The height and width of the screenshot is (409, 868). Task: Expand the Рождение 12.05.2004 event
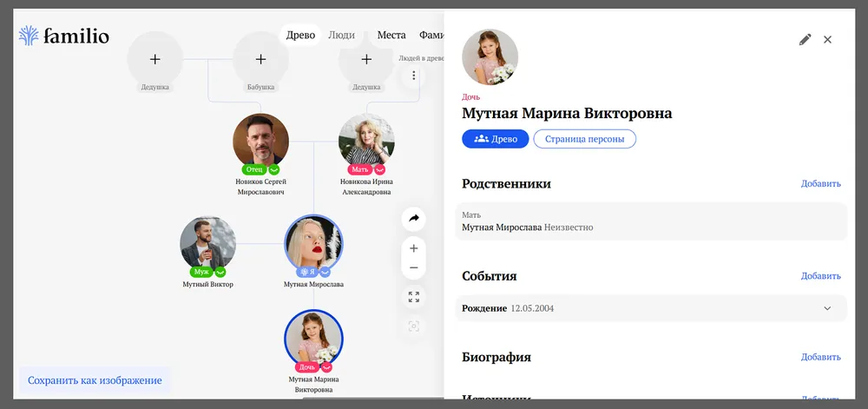pos(827,308)
